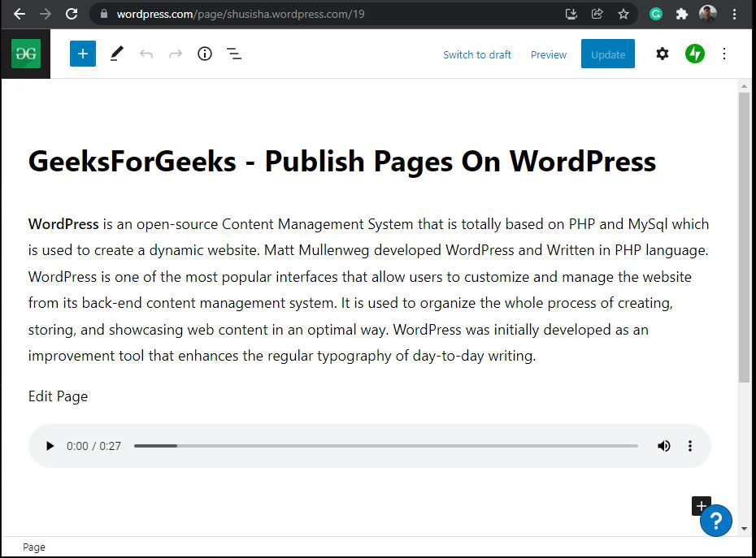The image size is (756, 558).
Task: Click the share page icon in the address bar
Action: point(597,14)
